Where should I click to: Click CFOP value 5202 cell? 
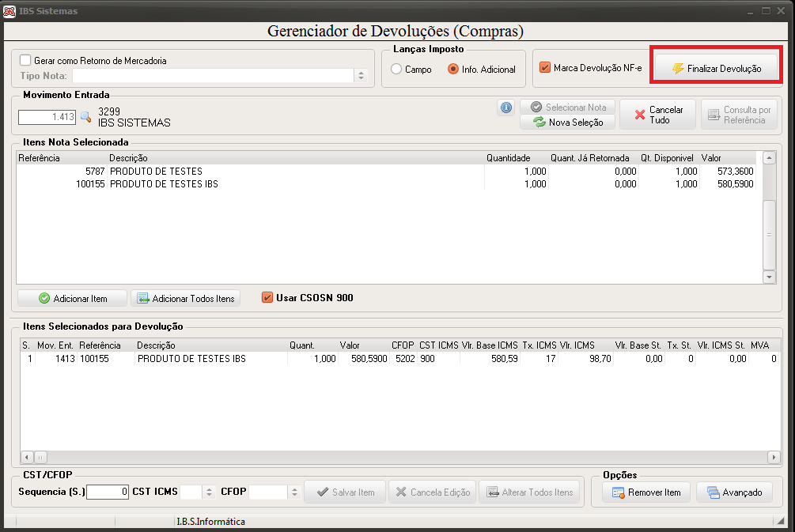[x=405, y=359]
